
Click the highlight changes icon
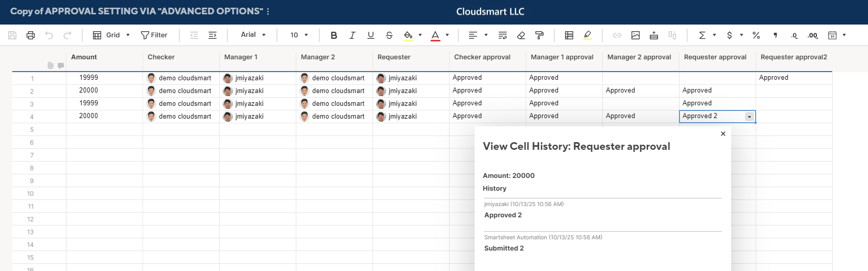(588, 35)
